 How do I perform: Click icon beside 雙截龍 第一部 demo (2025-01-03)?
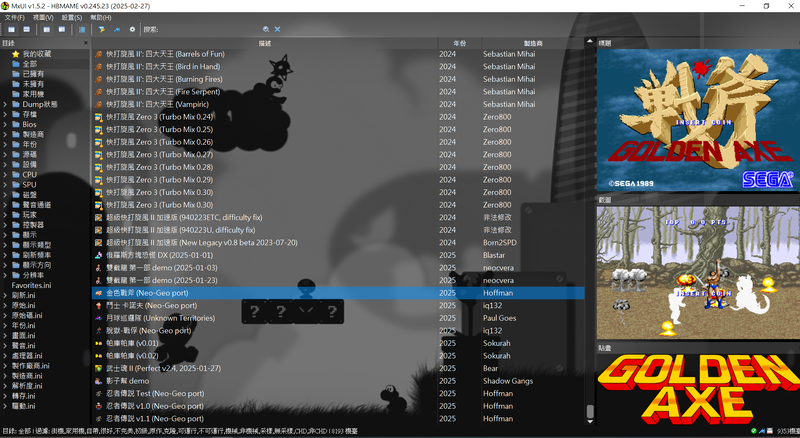[98, 267]
